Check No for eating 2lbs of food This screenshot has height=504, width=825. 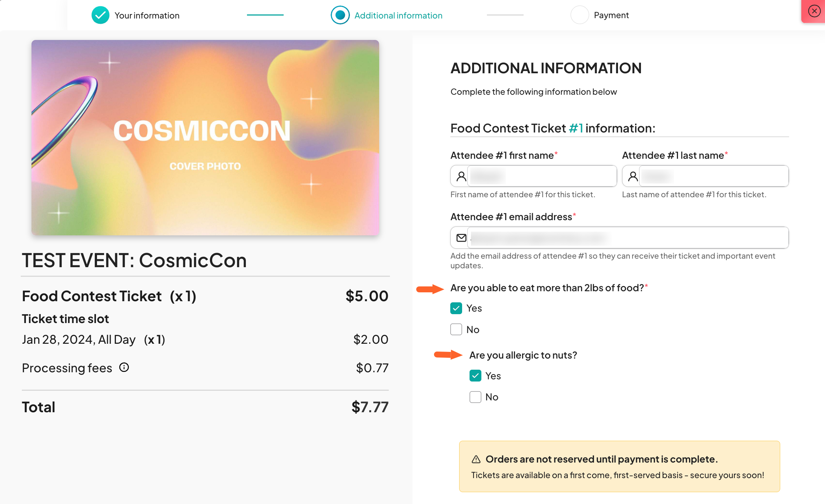click(x=456, y=329)
